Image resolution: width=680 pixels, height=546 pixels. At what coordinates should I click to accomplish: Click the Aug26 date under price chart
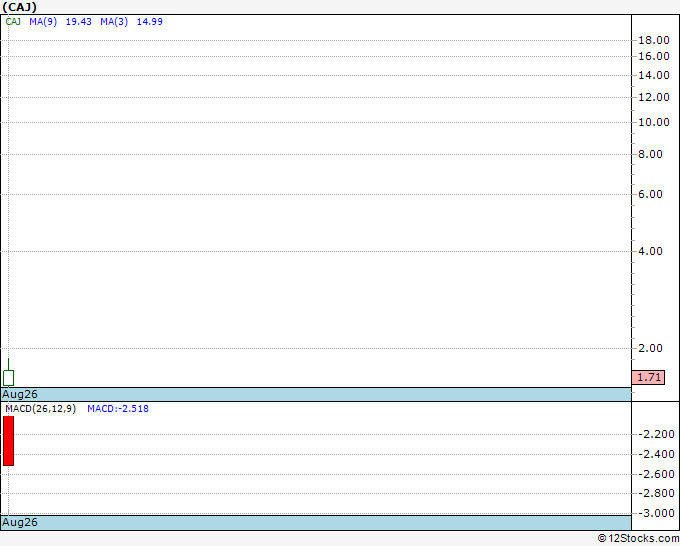[20, 394]
